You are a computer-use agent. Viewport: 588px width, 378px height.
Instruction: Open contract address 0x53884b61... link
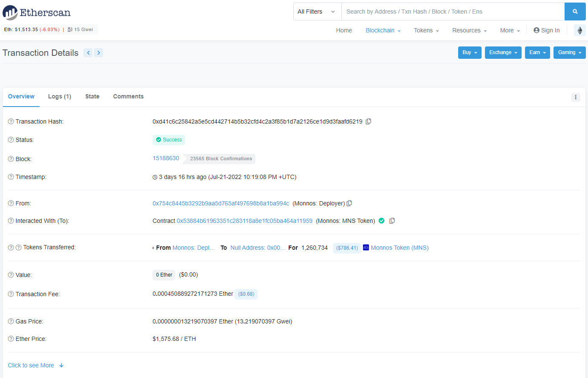244,221
